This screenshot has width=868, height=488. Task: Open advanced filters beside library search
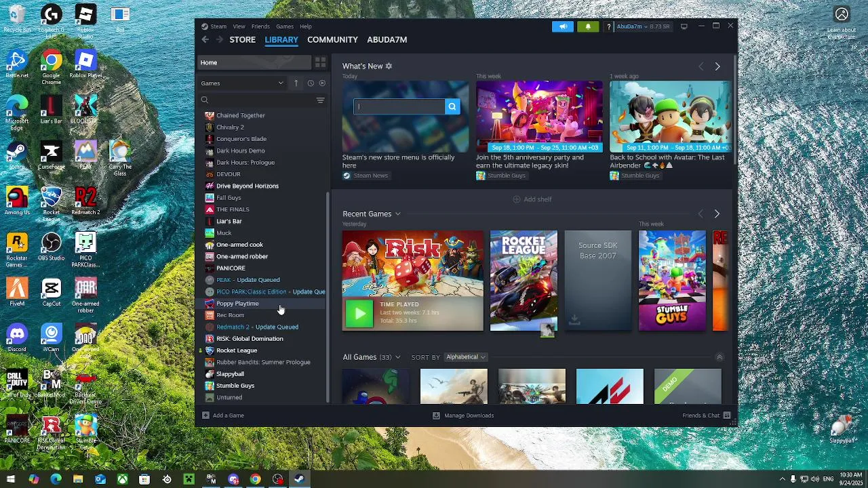(x=320, y=100)
